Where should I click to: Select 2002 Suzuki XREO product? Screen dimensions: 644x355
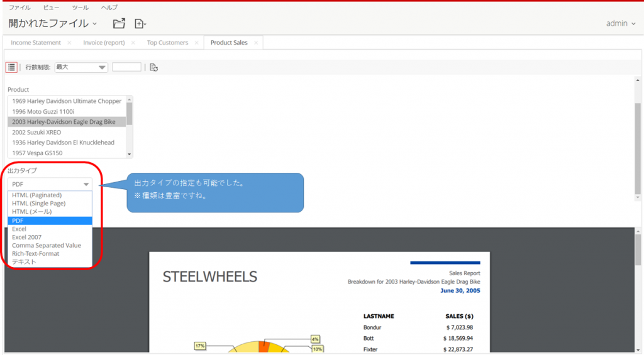tap(67, 132)
